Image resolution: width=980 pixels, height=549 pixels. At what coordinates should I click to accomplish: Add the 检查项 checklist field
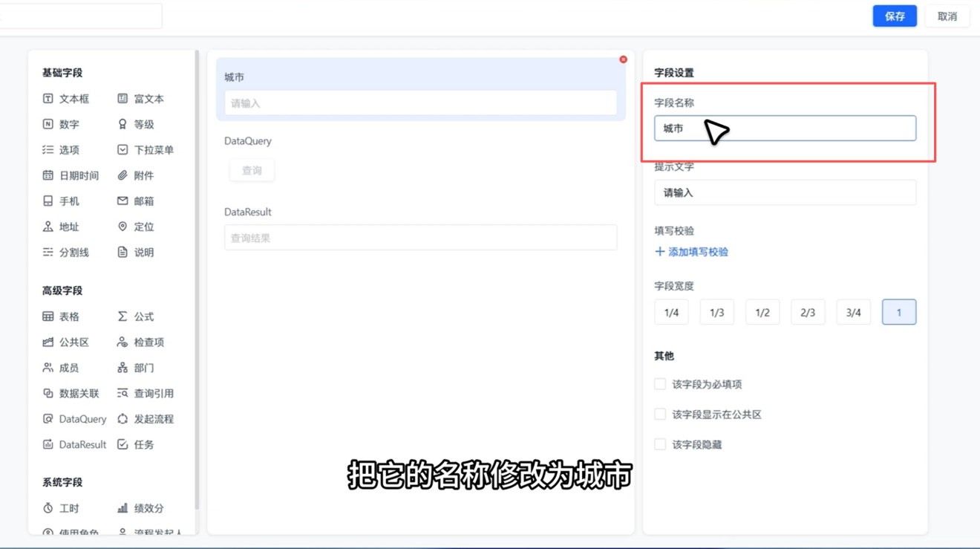pos(141,342)
